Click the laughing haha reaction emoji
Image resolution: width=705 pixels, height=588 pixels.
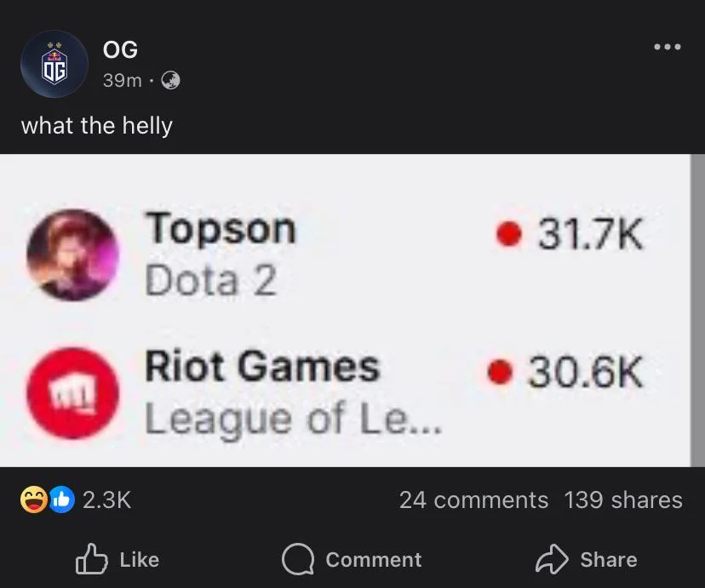click(x=33, y=500)
